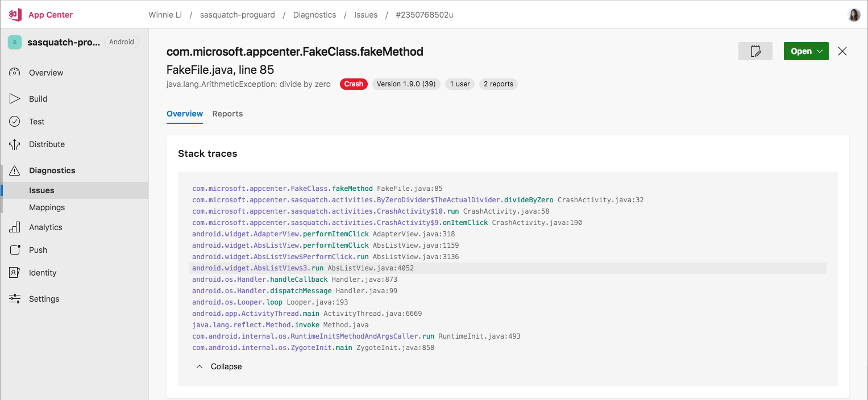
Task: Click the annotation notepad icon near the Open button
Action: pyautogui.click(x=755, y=51)
